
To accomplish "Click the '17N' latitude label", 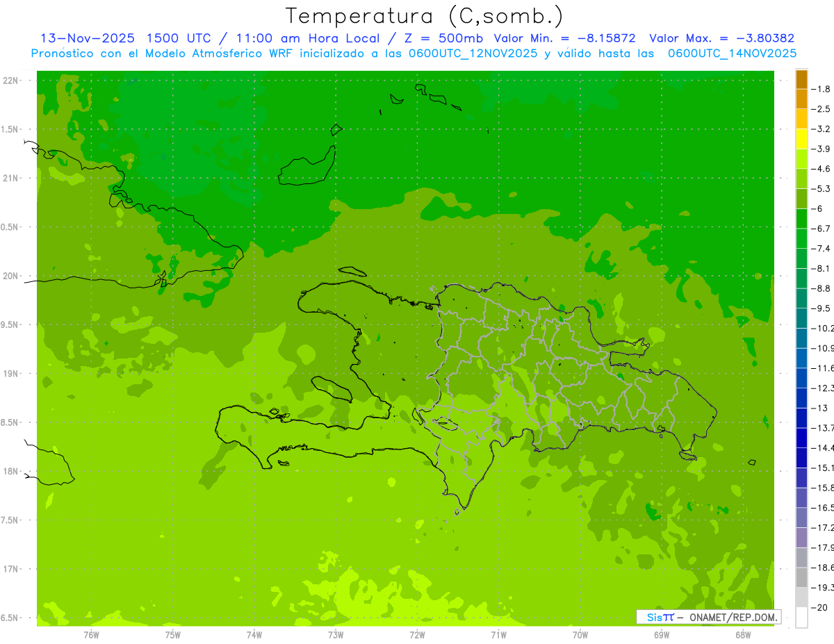I will tap(11, 569).
